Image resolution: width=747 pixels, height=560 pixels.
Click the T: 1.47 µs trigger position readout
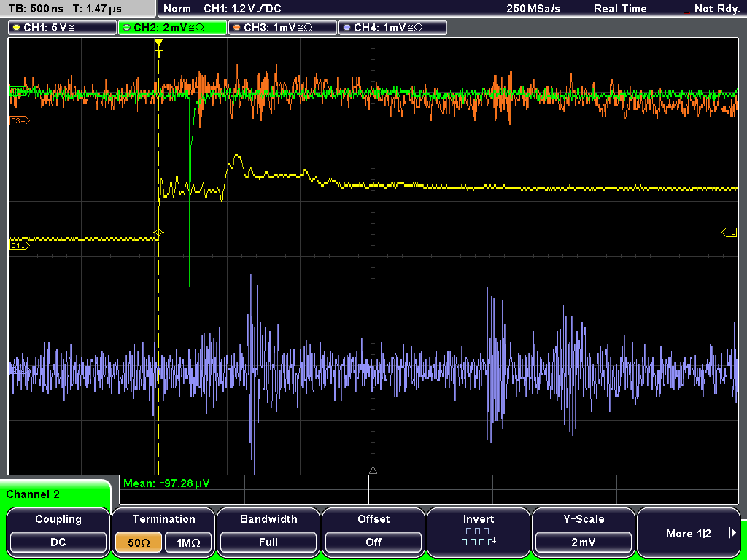[97, 9]
